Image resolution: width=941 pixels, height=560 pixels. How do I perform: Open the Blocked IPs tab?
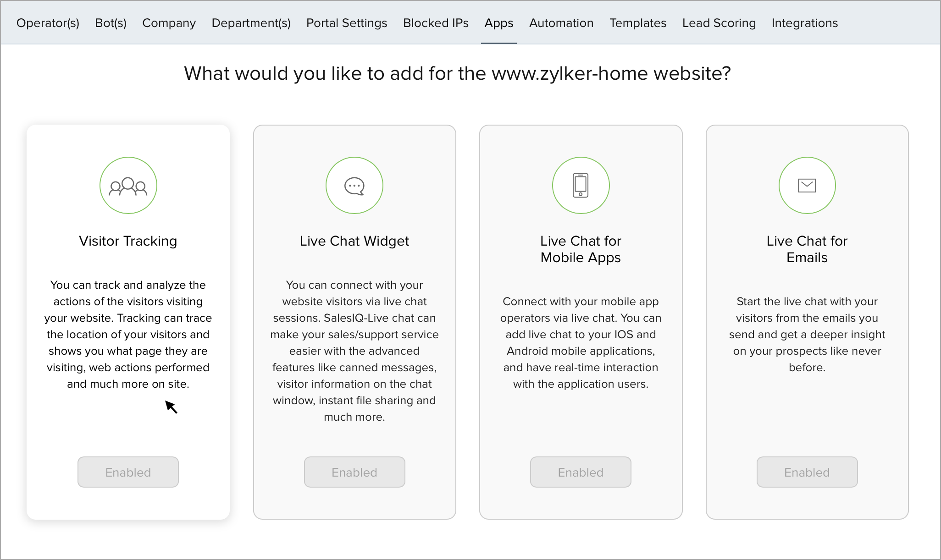click(x=436, y=23)
